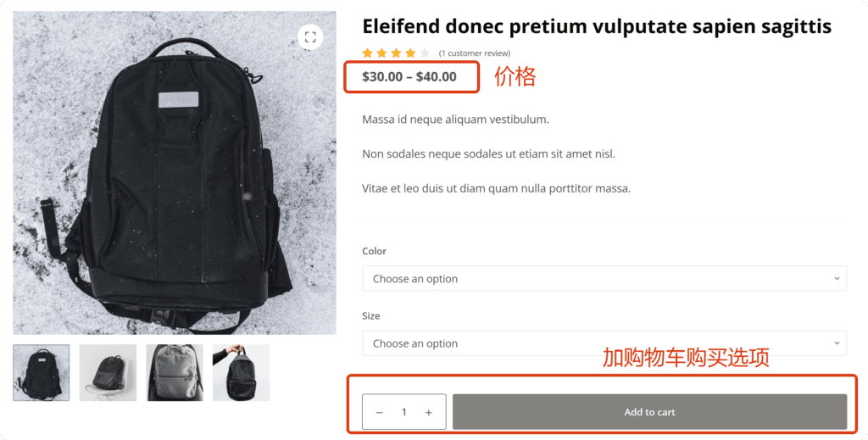Select the gray backpack thumbnail
This screenshot has width=868, height=440.
[x=175, y=372]
